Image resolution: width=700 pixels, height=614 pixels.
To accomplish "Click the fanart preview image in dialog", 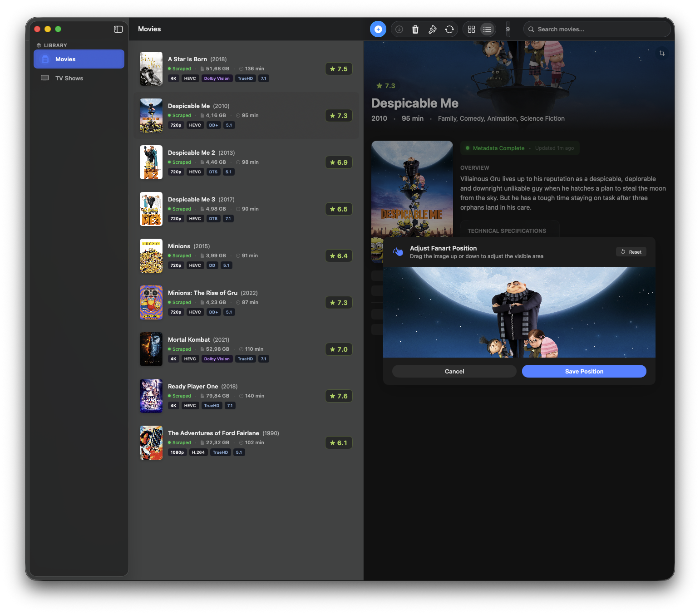I will click(519, 312).
